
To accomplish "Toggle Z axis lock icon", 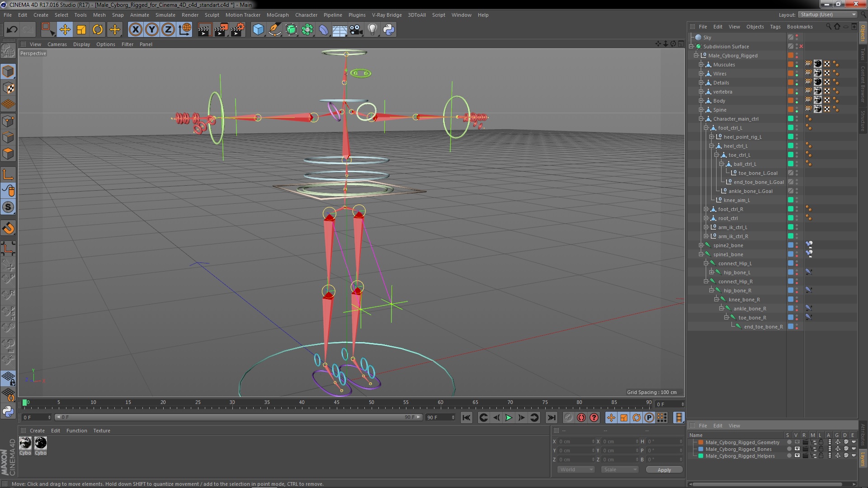I will (x=168, y=30).
